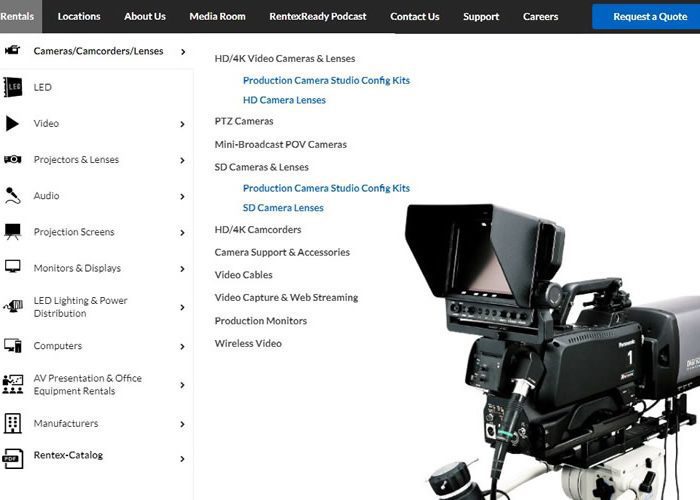Viewport: 700px width, 500px height.
Task: Expand the Cameras/Camcorders/Lenses chevron
Action: 183,52
